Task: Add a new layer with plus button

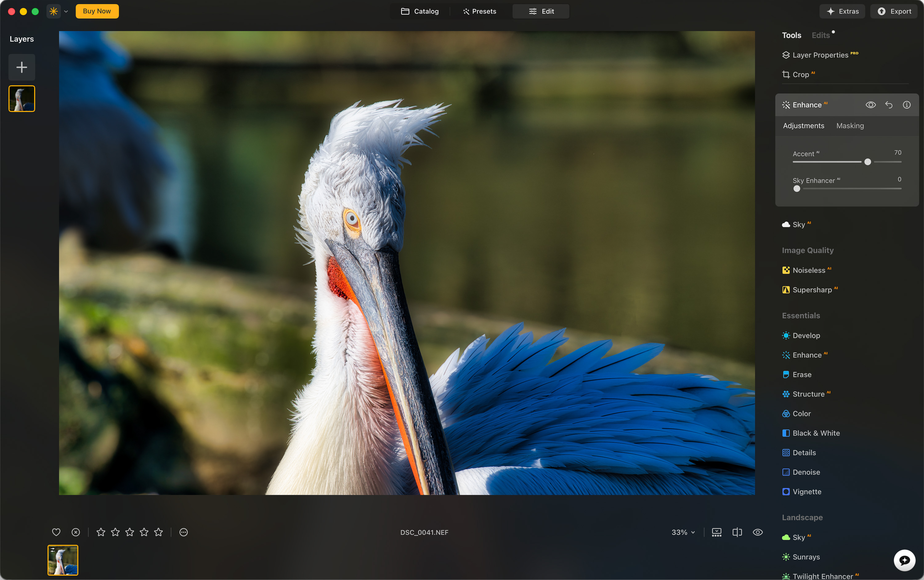Action: [22, 67]
